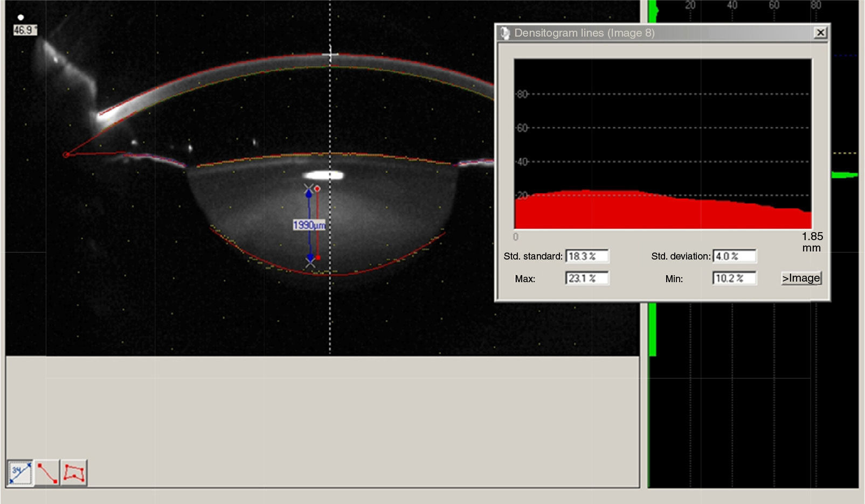Viewport: 865px width, 504px height.
Task: Click the top blue measurement line endpoint
Action: coord(309,193)
